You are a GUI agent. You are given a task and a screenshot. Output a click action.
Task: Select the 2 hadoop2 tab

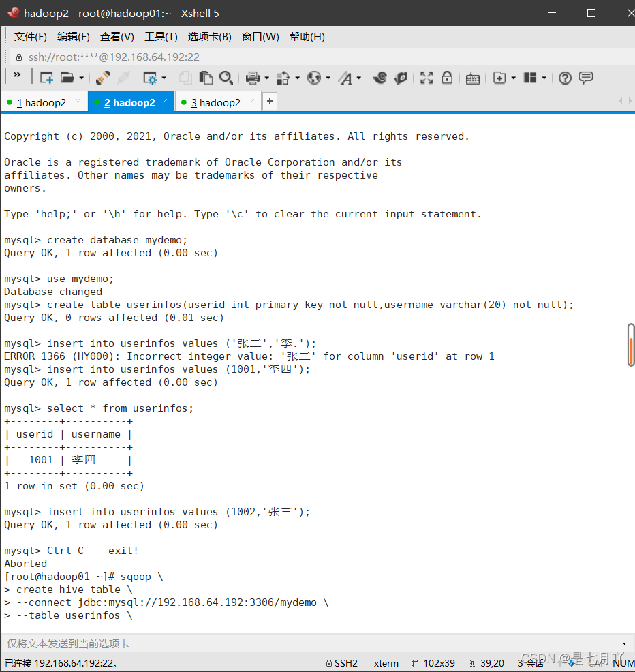pyautogui.click(x=129, y=103)
